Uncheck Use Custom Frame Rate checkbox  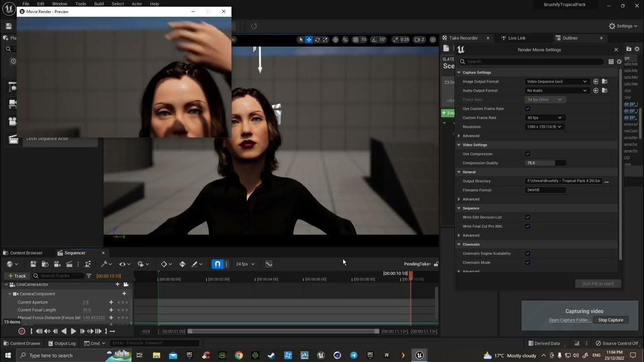pos(527,109)
